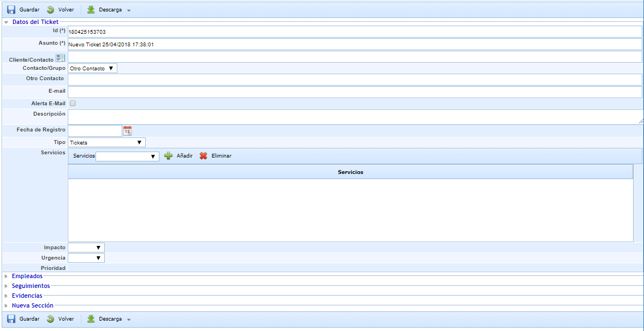Expand the Evidencias section
644x331 pixels.
27,296
